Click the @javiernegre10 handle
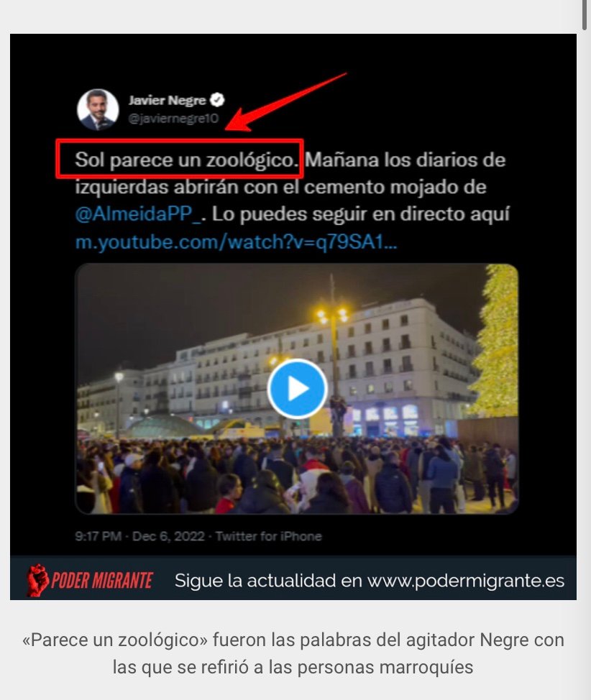591x700 pixels. click(x=173, y=119)
